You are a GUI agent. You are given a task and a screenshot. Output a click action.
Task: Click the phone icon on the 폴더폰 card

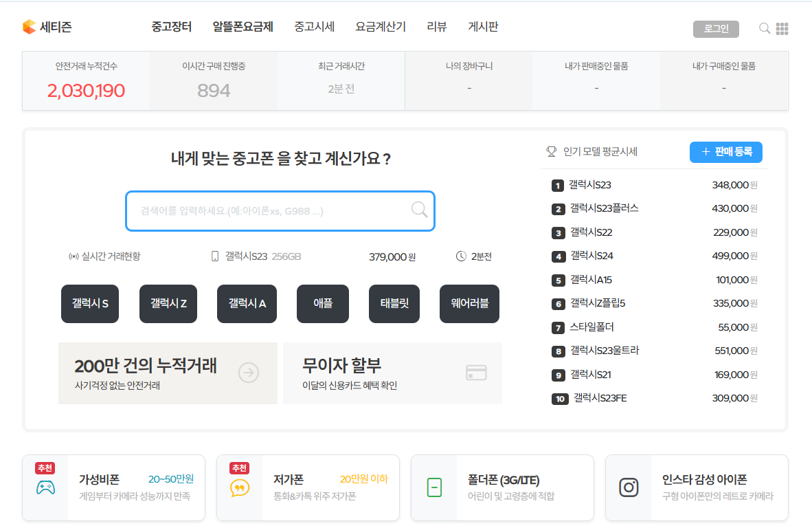433,489
